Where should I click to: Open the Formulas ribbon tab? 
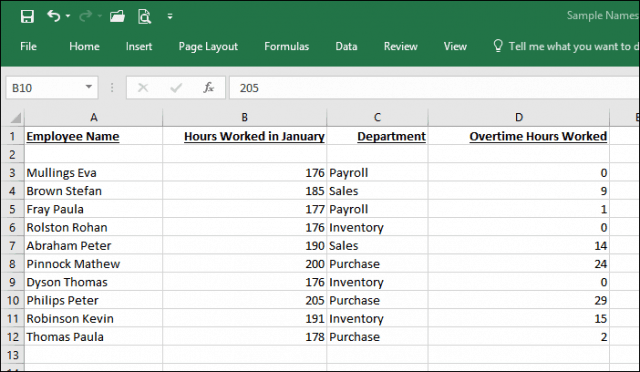pyautogui.click(x=287, y=47)
